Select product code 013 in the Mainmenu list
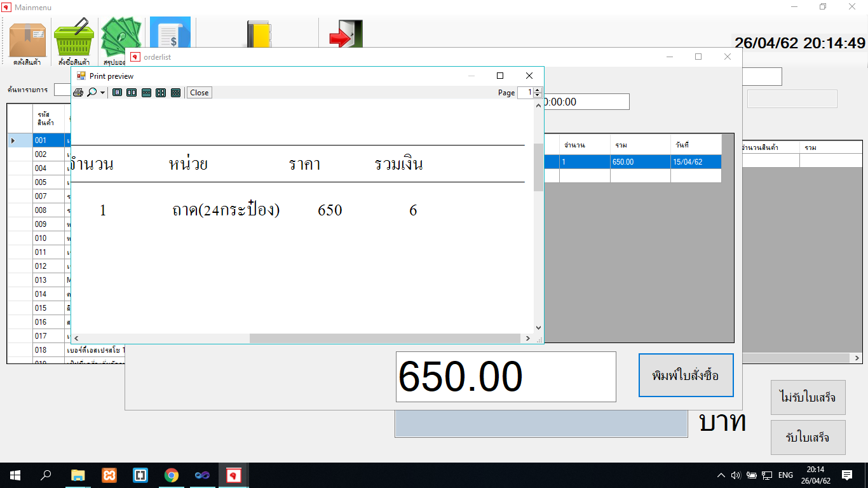 tap(48, 280)
